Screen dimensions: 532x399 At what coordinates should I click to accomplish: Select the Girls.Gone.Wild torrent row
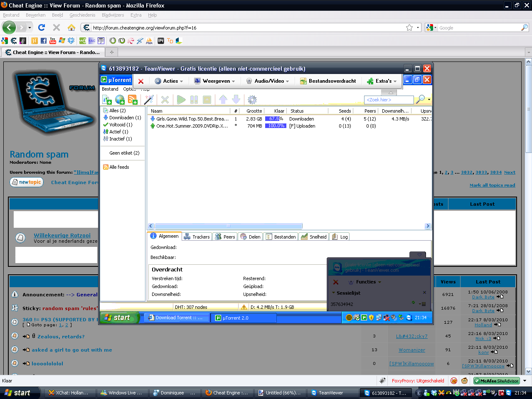tap(290, 119)
